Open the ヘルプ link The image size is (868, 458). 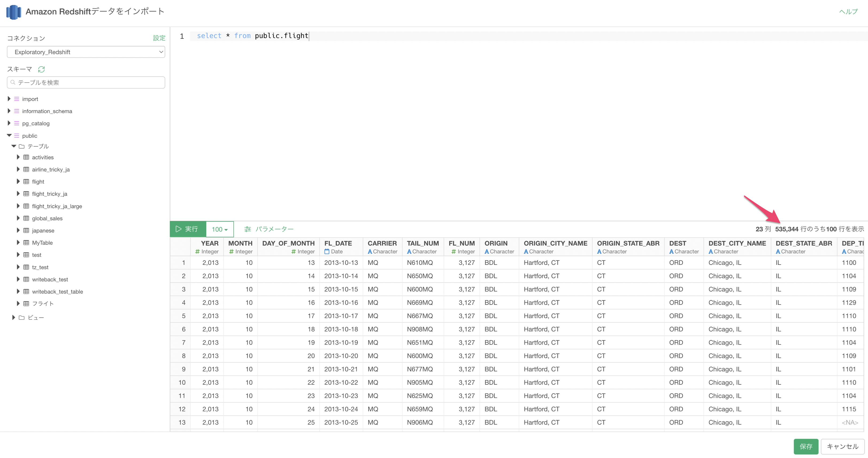(x=848, y=11)
